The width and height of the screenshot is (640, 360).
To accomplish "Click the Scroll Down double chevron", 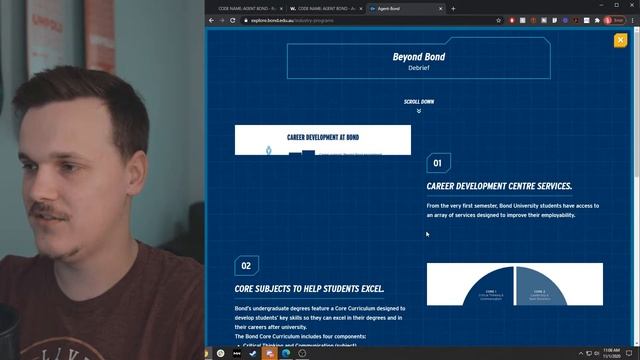I will click(x=419, y=111).
